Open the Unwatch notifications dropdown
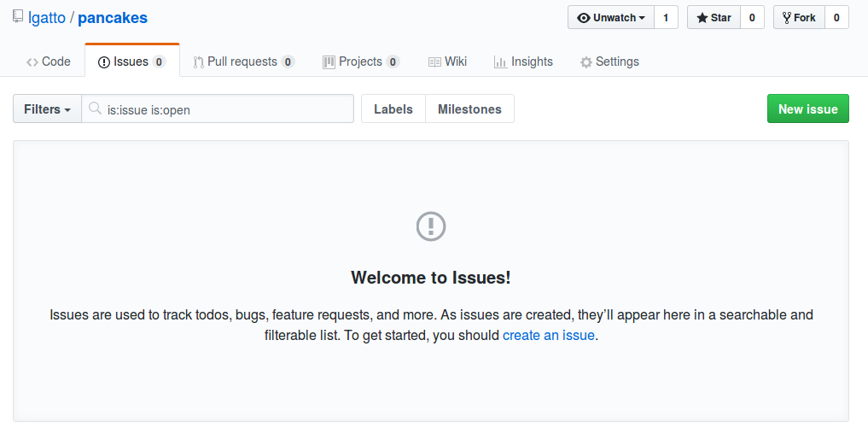The image size is (868, 434). [x=611, y=18]
